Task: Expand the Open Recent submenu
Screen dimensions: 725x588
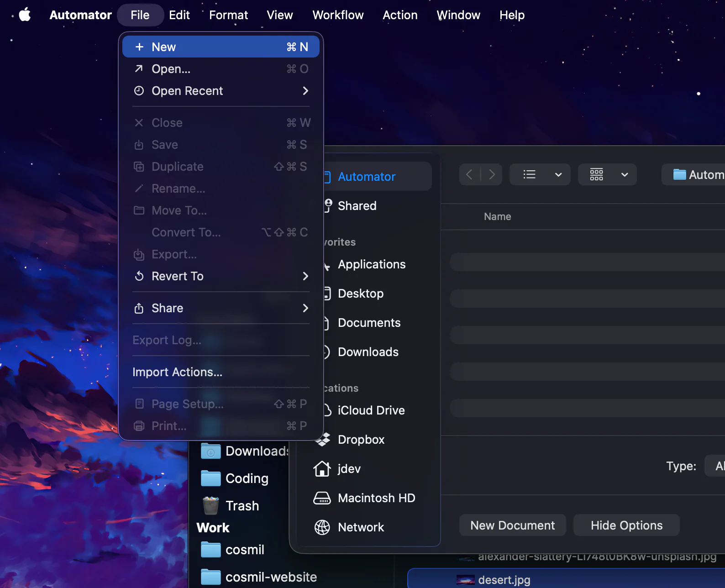Action: 221,90
